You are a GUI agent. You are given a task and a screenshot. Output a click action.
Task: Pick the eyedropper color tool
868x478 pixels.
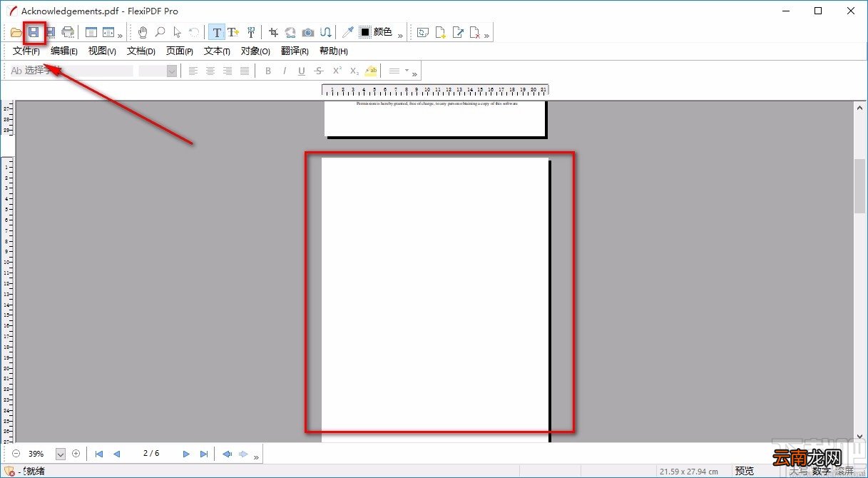(x=347, y=32)
